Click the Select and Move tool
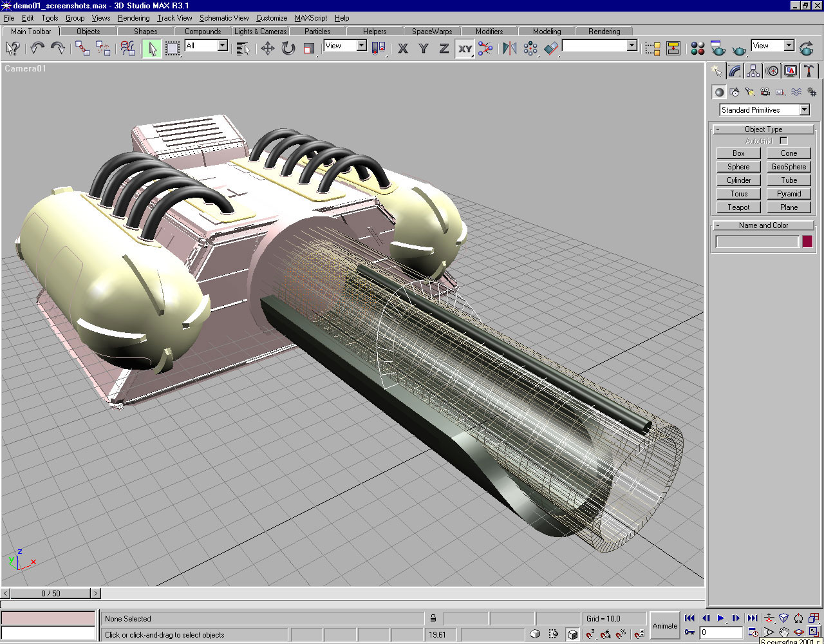Viewport: 824px width, 644px height. click(x=268, y=48)
